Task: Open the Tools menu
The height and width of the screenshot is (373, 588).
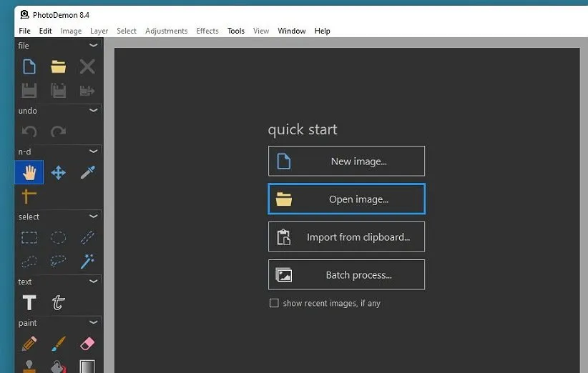Action: 236,31
